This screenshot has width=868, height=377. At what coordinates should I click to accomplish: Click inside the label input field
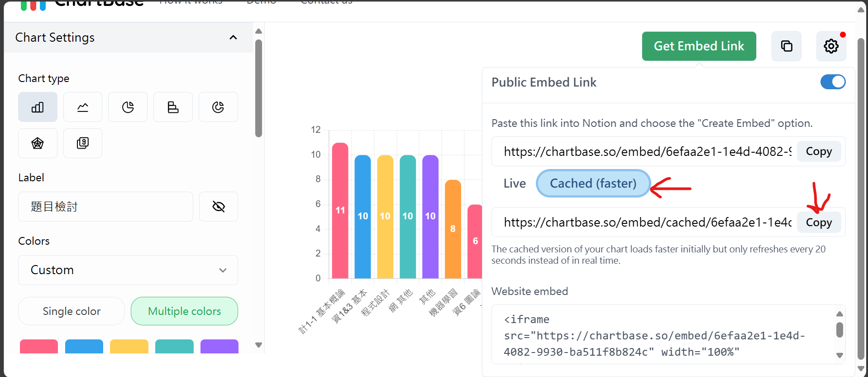click(x=105, y=206)
